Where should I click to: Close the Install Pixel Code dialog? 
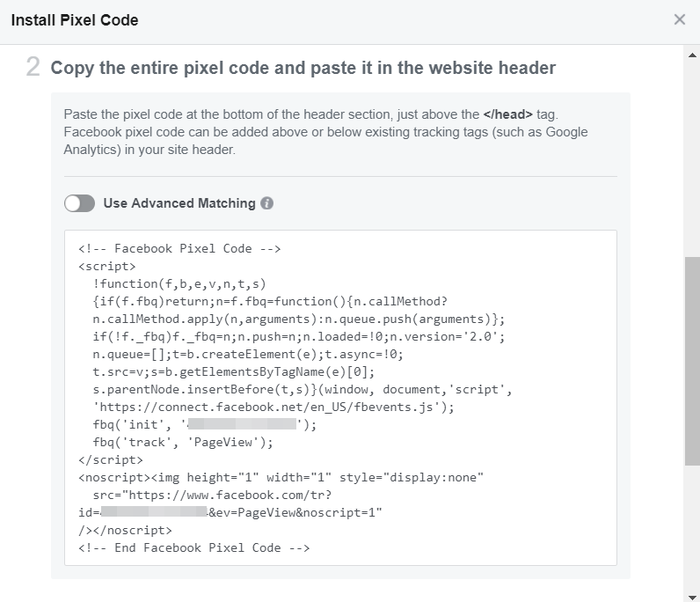point(680,19)
